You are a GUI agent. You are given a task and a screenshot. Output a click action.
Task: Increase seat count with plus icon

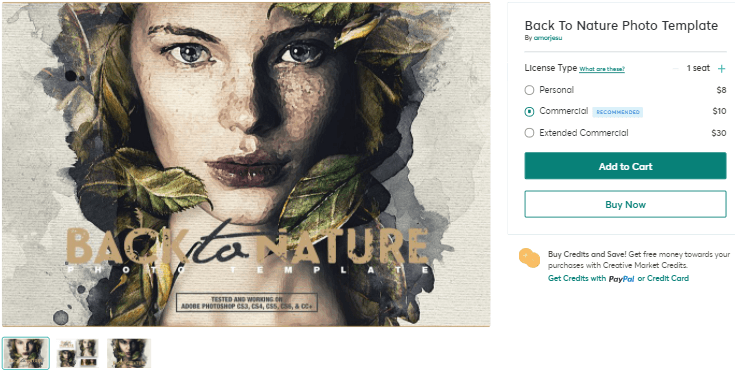click(721, 69)
